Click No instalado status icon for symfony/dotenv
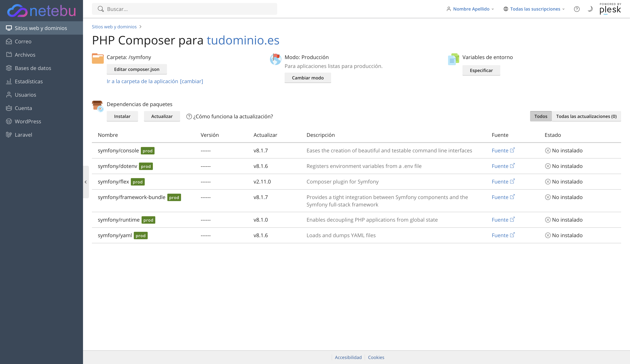This screenshot has width=630, height=364. point(548,166)
